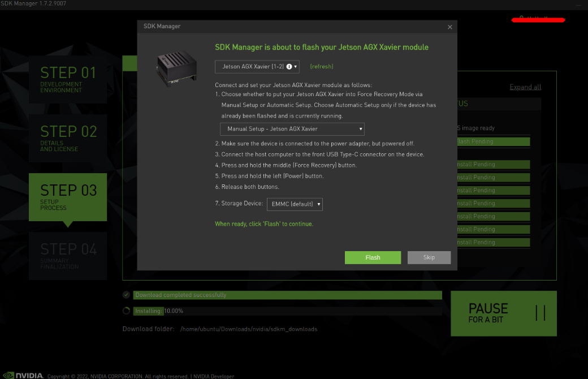Screen dimensions: 588x379
Task: Click step 2 power adapter instruction
Action: click(x=314, y=143)
